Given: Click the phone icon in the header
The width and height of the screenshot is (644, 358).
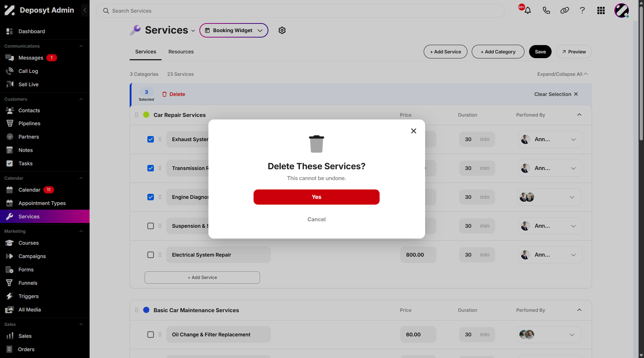Looking at the screenshot, I should [546, 10].
